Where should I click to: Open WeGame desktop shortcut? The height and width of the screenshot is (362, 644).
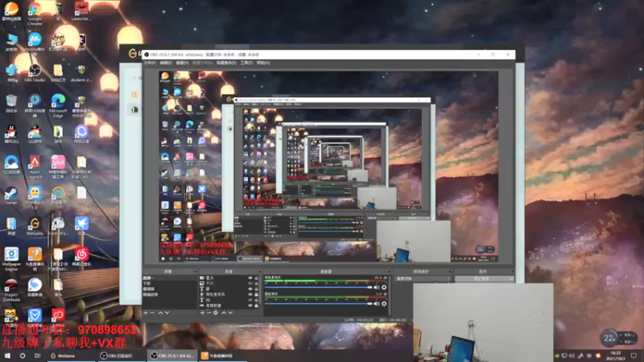pyautogui.click(x=35, y=227)
